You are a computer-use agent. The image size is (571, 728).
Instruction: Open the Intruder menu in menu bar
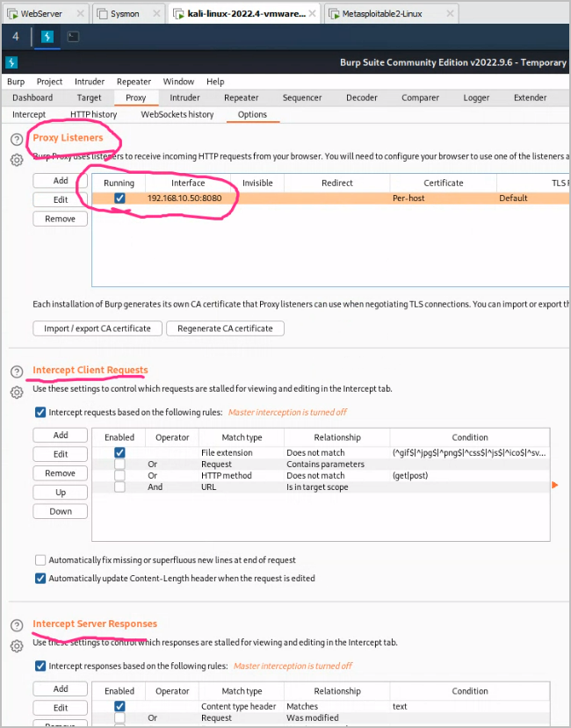[x=90, y=82]
